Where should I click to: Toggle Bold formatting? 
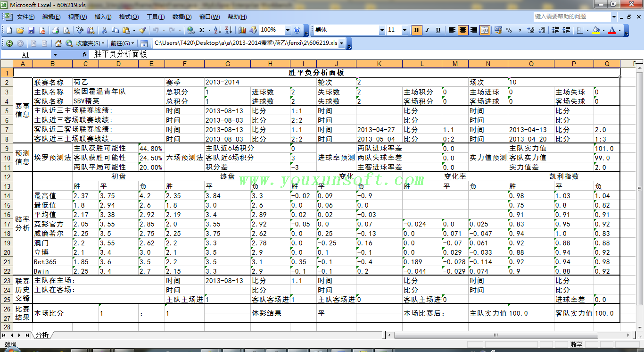point(416,30)
